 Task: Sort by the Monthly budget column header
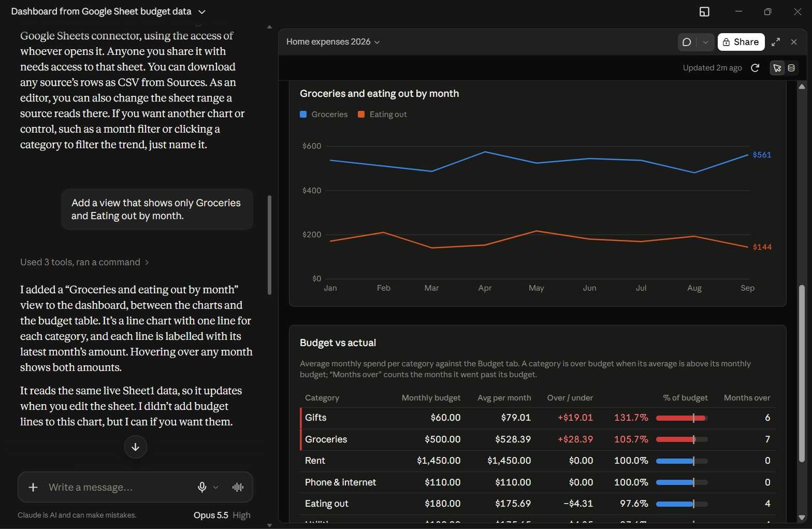point(431,398)
